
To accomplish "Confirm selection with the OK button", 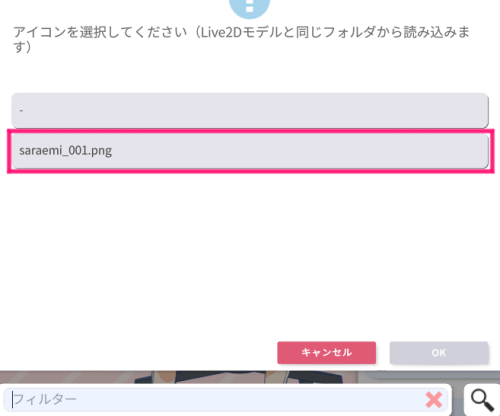I will (439, 353).
